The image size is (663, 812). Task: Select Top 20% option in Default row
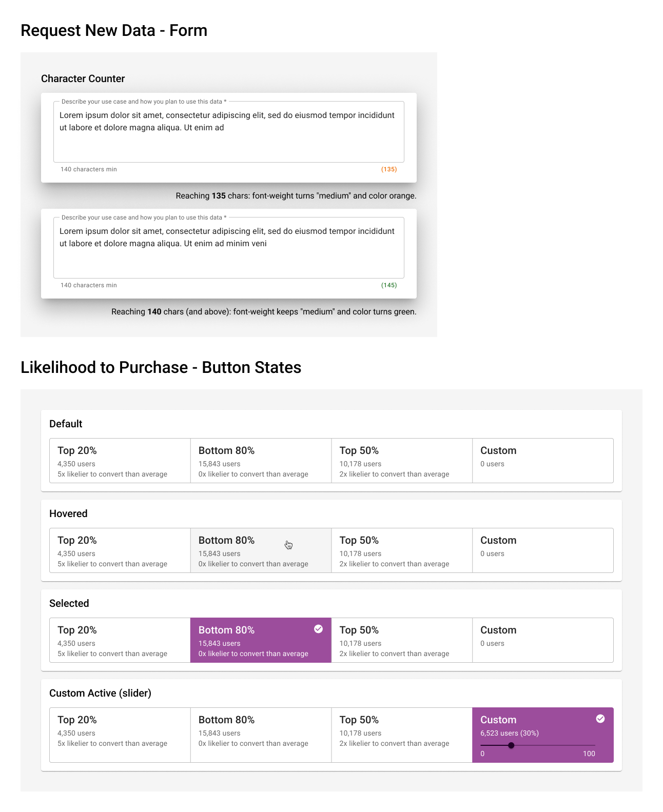click(120, 461)
